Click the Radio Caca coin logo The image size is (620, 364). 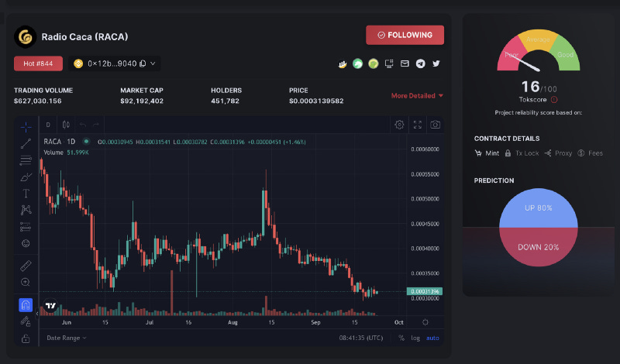26,36
